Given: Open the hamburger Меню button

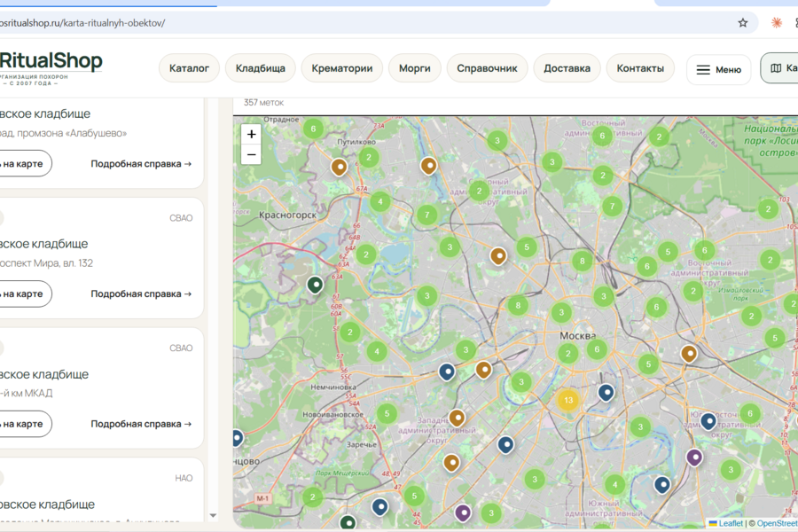Looking at the screenshot, I should 718,69.
